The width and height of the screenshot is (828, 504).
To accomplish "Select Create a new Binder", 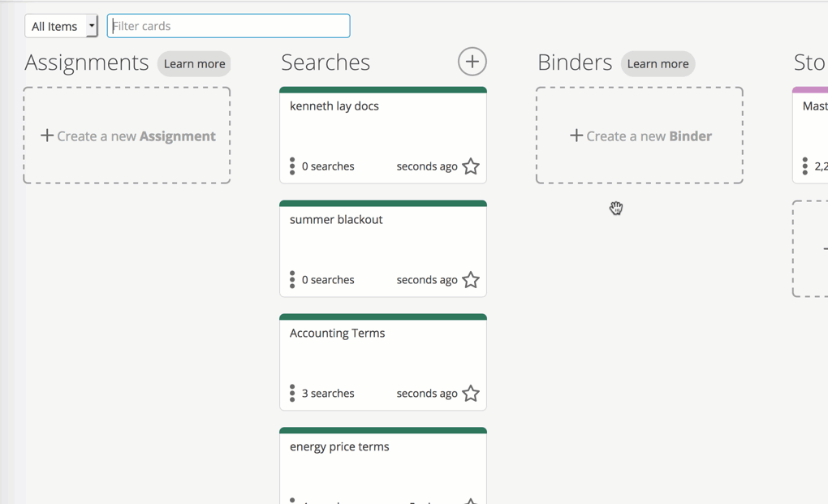I will point(639,136).
